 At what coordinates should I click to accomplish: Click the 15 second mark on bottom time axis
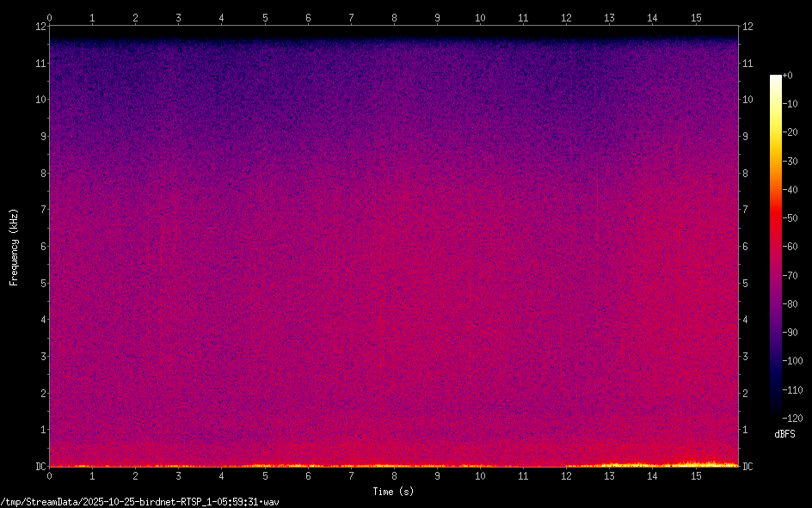pos(695,475)
